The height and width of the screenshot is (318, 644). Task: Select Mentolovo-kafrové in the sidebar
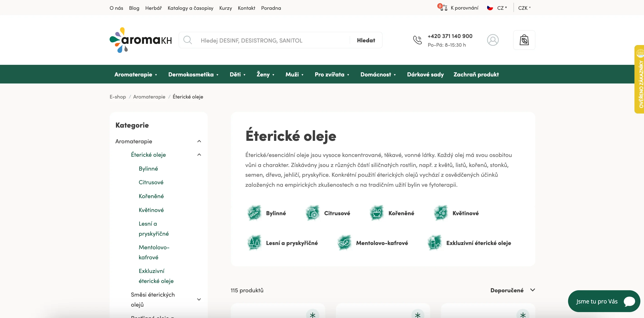point(154,252)
